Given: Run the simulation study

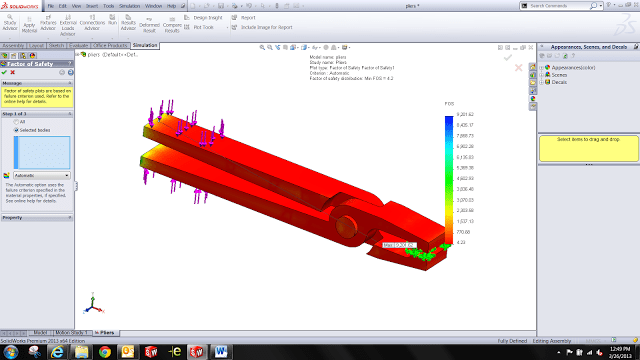Looking at the screenshot, I should coord(112,20).
